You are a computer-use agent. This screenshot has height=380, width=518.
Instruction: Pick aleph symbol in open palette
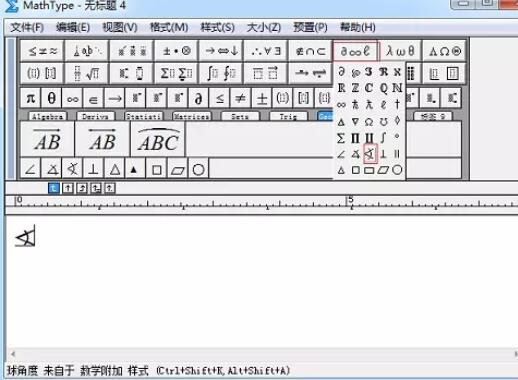coord(397,71)
